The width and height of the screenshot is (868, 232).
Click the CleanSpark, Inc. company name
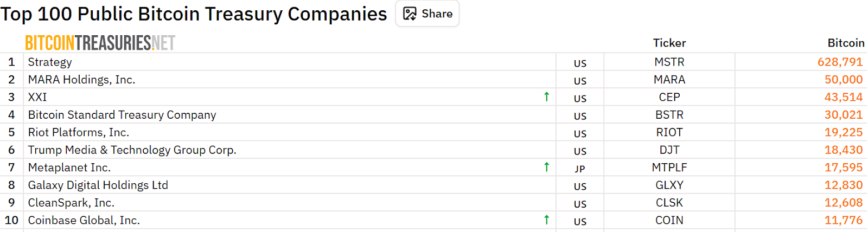pos(71,203)
